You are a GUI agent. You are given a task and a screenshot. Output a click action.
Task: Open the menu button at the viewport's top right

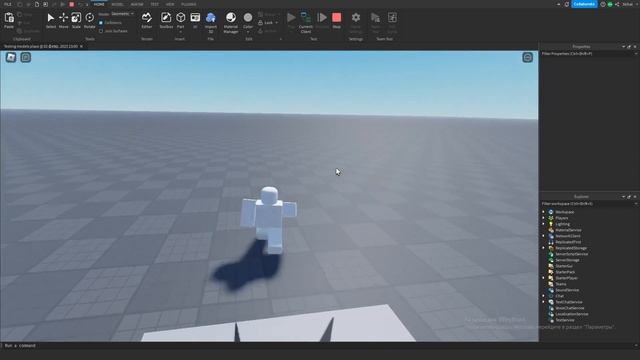coord(527,58)
